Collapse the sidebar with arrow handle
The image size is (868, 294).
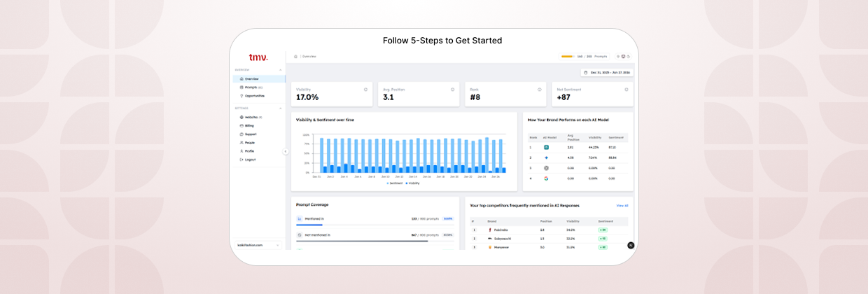[286, 151]
